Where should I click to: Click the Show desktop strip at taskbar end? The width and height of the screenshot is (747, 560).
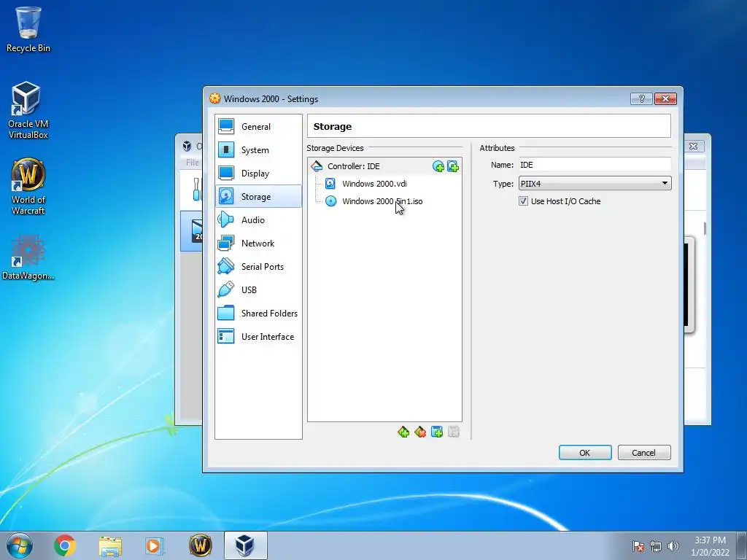[x=742, y=545]
